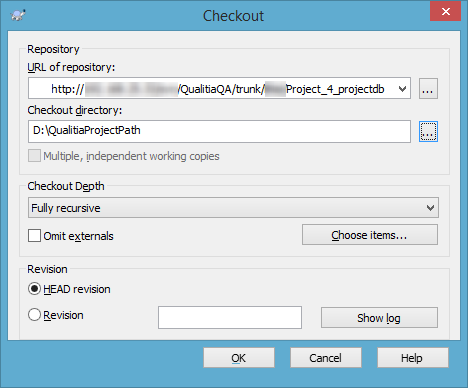Click the Checkout title bar text
The image size is (468, 388).
(x=233, y=16)
